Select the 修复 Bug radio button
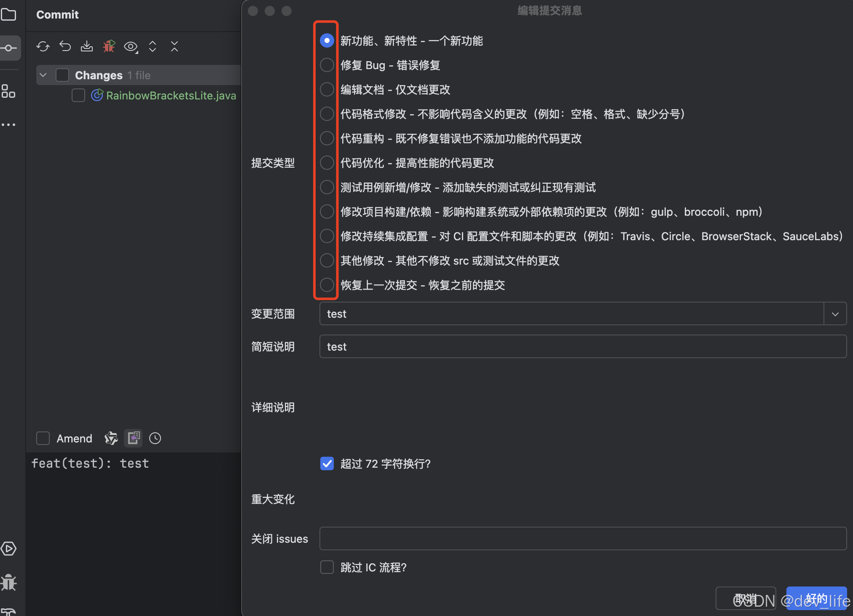Screen dimensions: 853x616 [327, 65]
